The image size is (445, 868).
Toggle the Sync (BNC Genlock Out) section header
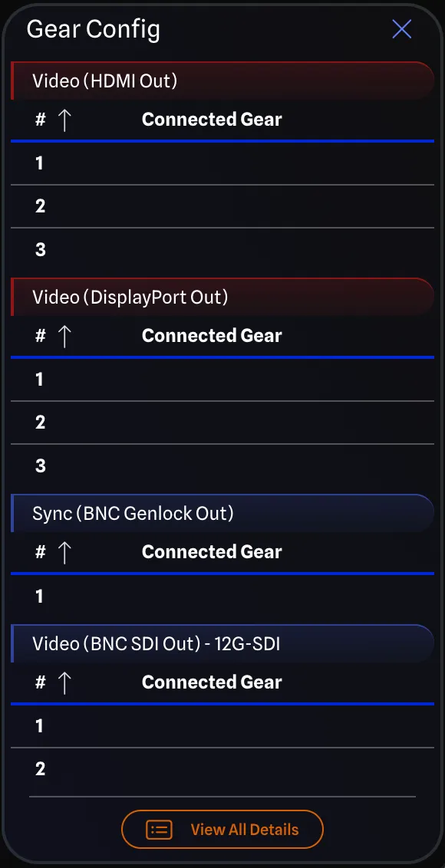[222, 513]
